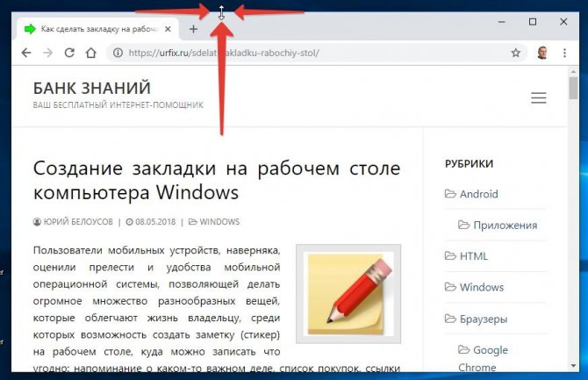Click the browser Back arrow
Viewport: 588px width, 380px height.
(26, 53)
